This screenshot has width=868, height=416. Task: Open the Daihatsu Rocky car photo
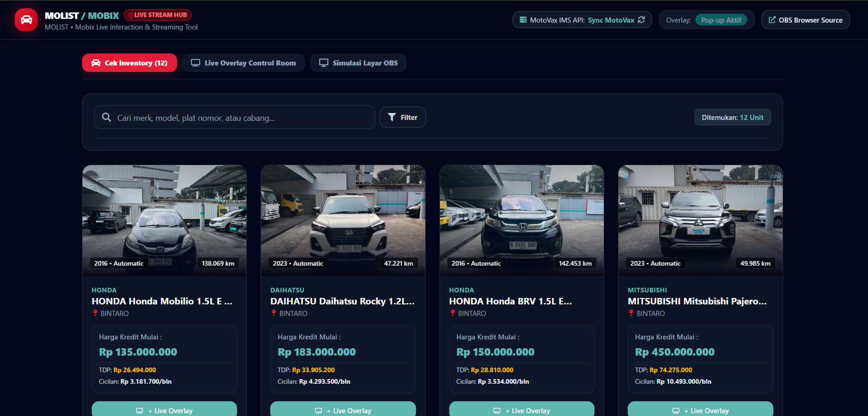(343, 220)
